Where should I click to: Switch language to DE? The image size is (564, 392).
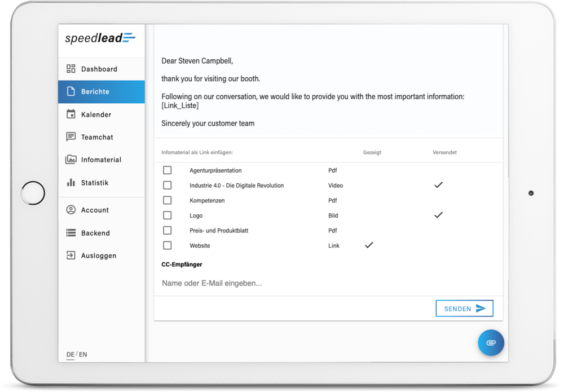(70, 355)
